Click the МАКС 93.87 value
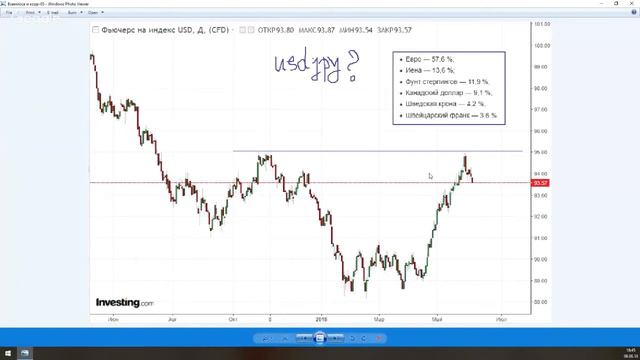 point(317,30)
